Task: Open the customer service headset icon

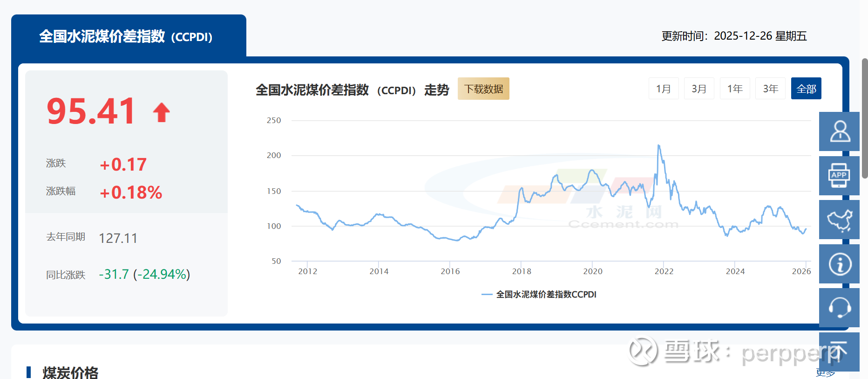Action: point(839,308)
